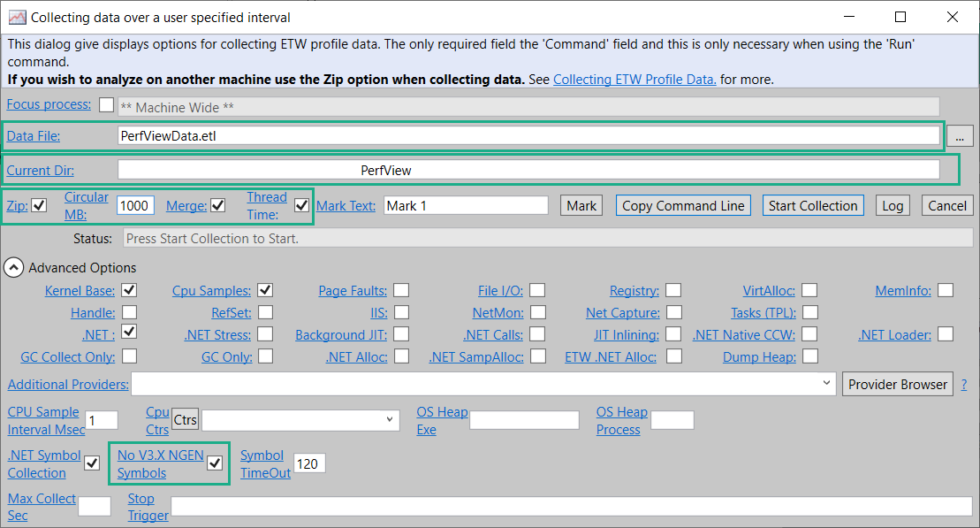Follow the Collecting ETW Profile Data link
The width and height of the screenshot is (980, 528).
(x=634, y=80)
